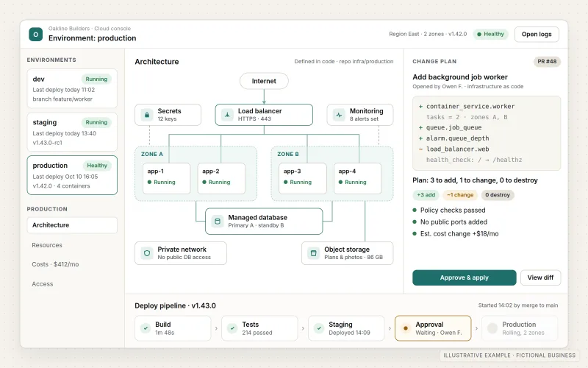
Task: Click the Staging pipeline stage
Action: coord(346,328)
